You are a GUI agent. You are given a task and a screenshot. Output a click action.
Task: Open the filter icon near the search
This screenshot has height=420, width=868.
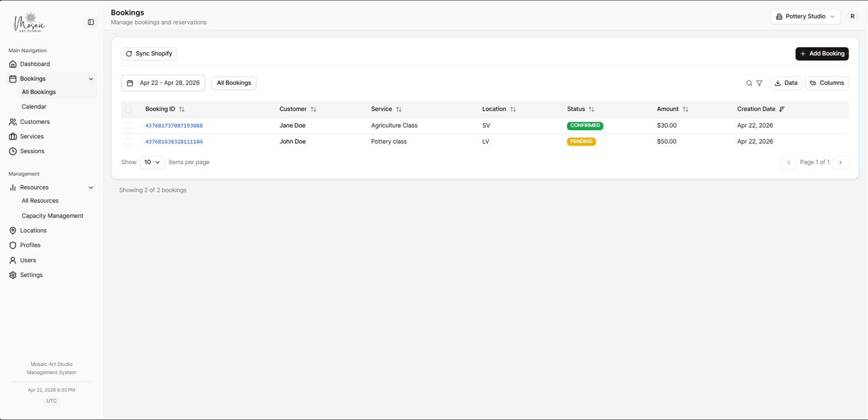click(x=760, y=83)
